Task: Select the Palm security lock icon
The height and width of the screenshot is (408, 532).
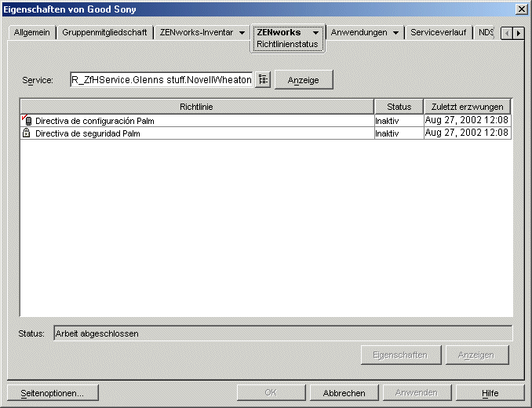Action: tap(26, 133)
